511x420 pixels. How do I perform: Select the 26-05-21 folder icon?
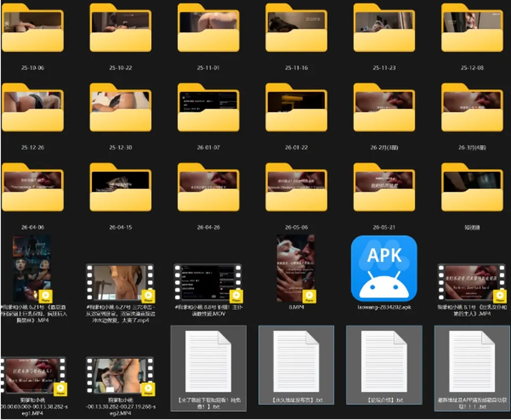coord(384,187)
